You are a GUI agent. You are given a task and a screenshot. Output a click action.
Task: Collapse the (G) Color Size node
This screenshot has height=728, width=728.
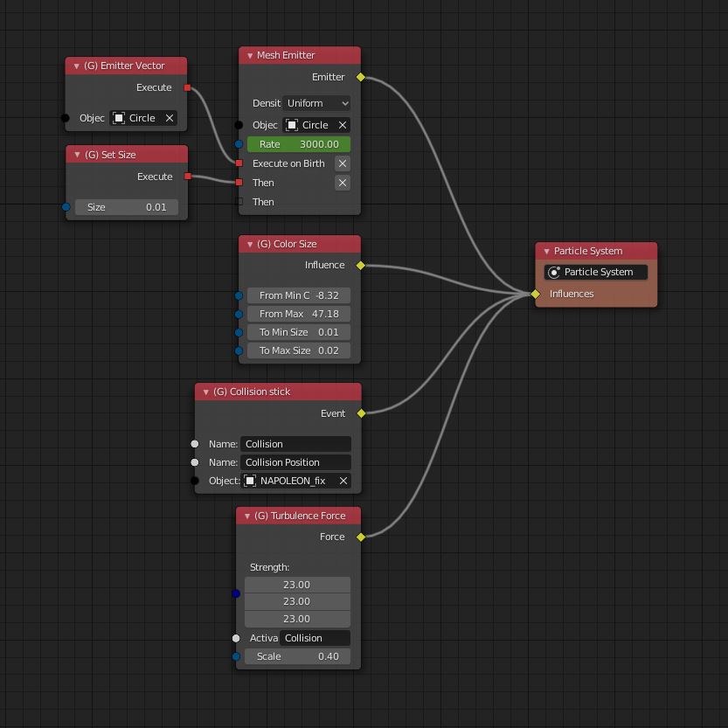point(250,244)
